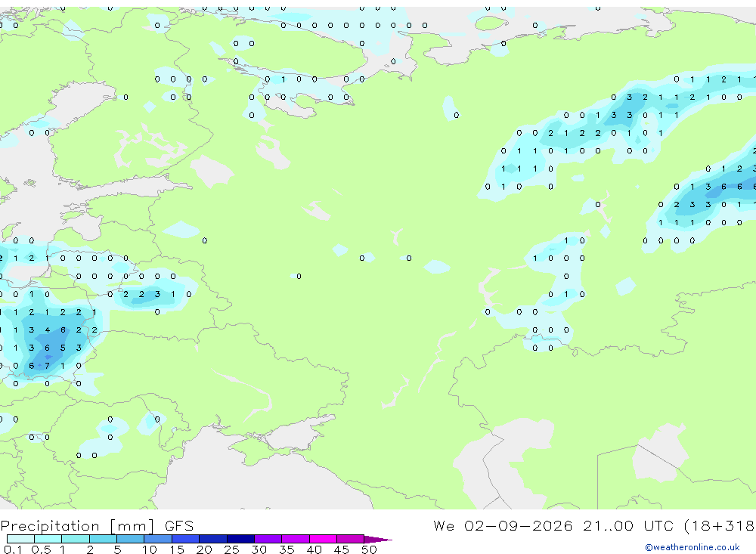Pick the legend swatch between 2 and 5

(103, 539)
